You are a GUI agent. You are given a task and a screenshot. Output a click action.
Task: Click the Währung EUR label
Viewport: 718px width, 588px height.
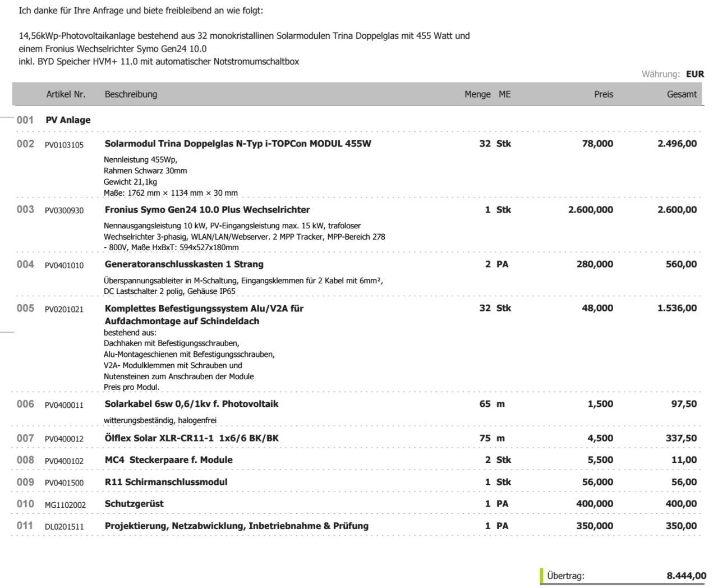tap(673, 74)
